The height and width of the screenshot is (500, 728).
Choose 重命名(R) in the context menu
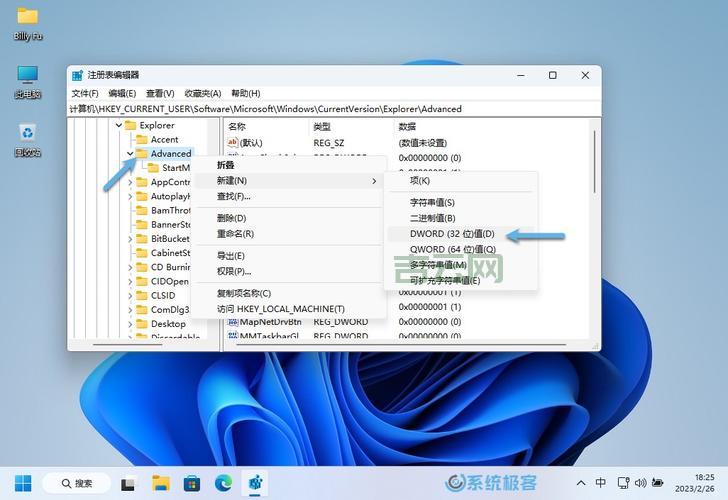click(289, 234)
